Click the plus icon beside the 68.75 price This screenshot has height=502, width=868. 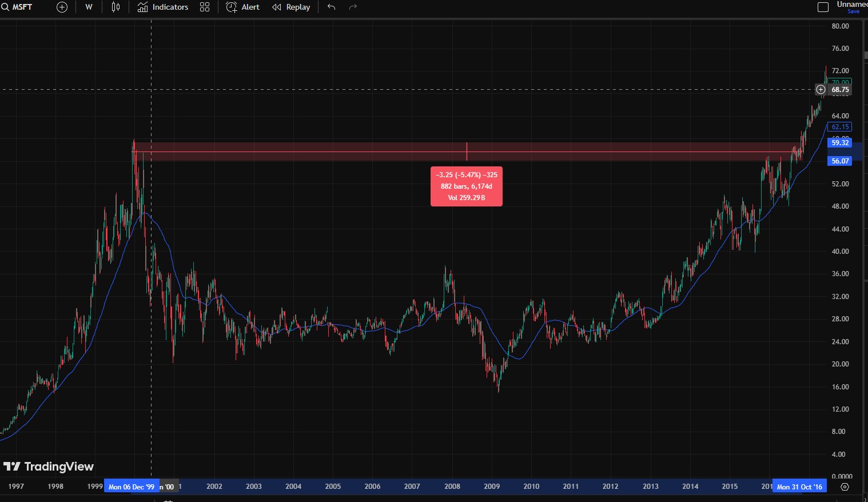click(821, 90)
